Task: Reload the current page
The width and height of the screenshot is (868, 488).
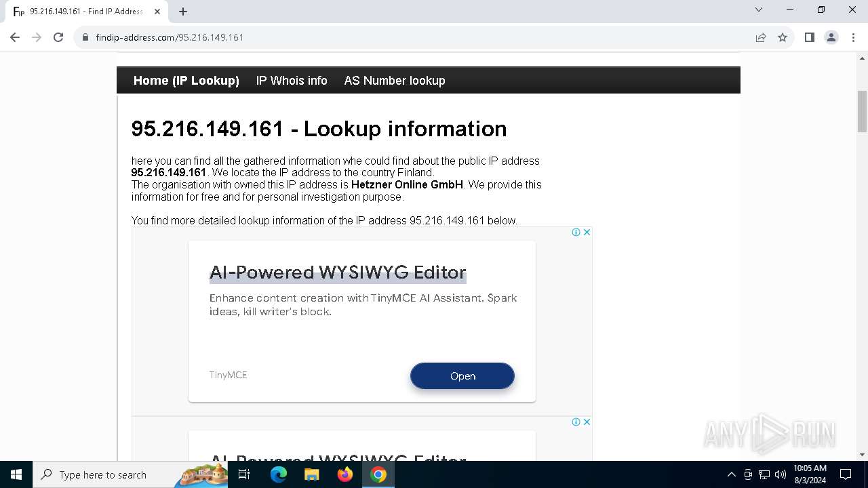Action: click(58, 37)
